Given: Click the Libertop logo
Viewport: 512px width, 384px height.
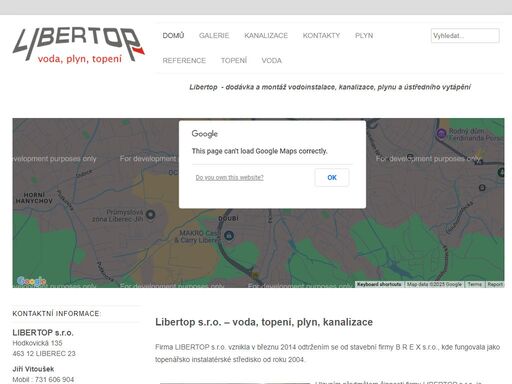Looking at the screenshot, I should (x=79, y=45).
